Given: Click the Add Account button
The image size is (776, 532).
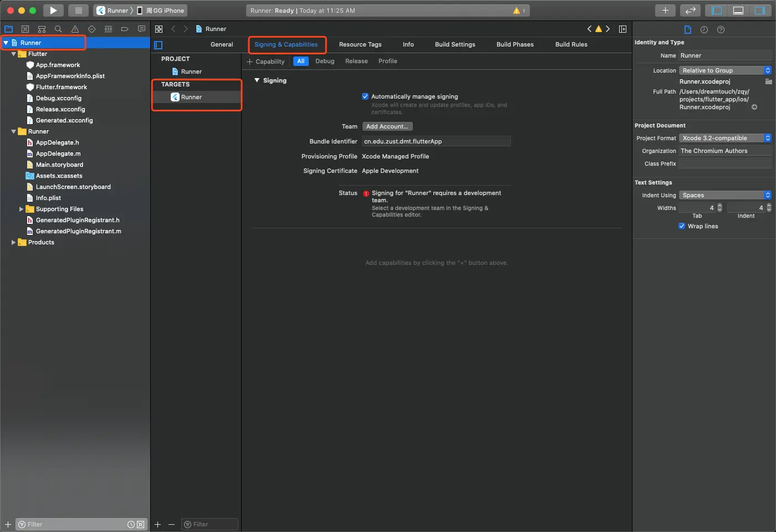Looking at the screenshot, I should tap(387, 126).
